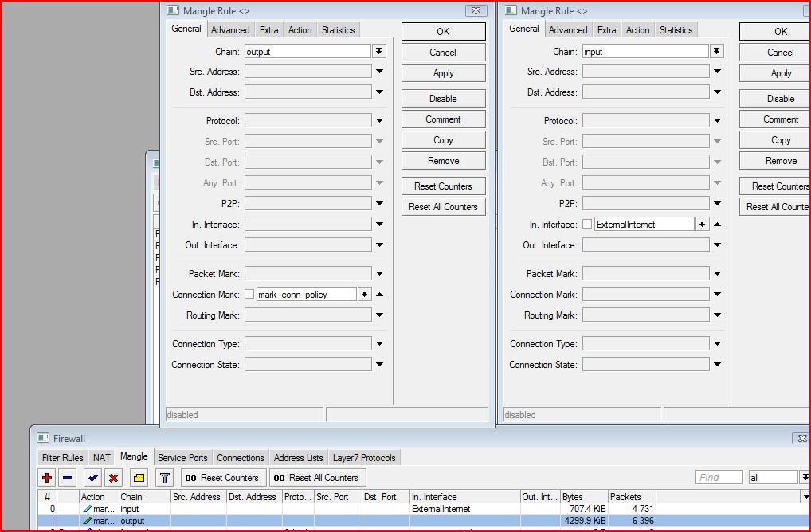Click the red plus add rule icon
811x532 pixels.
47,478
